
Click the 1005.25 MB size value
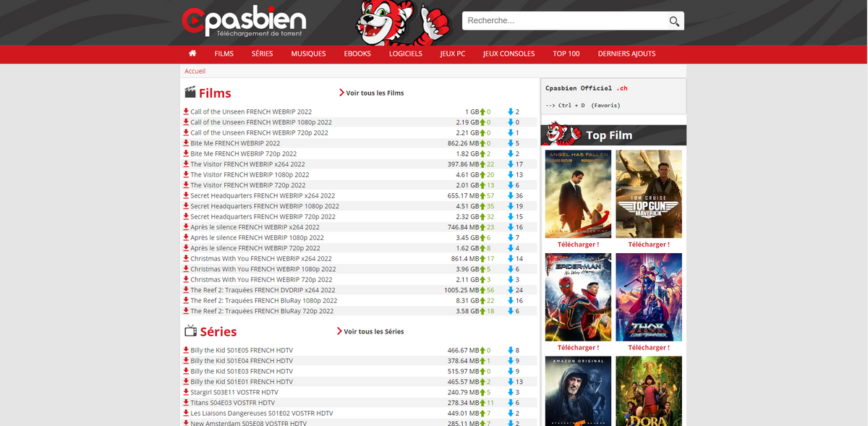point(463,290)
